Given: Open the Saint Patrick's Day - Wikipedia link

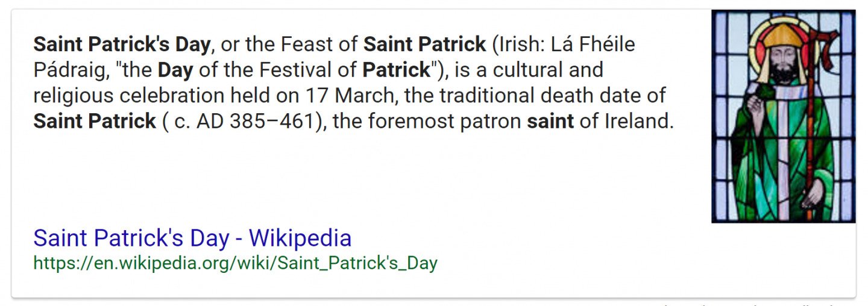Looking at the screenshot, I should [x=192, y=239].
